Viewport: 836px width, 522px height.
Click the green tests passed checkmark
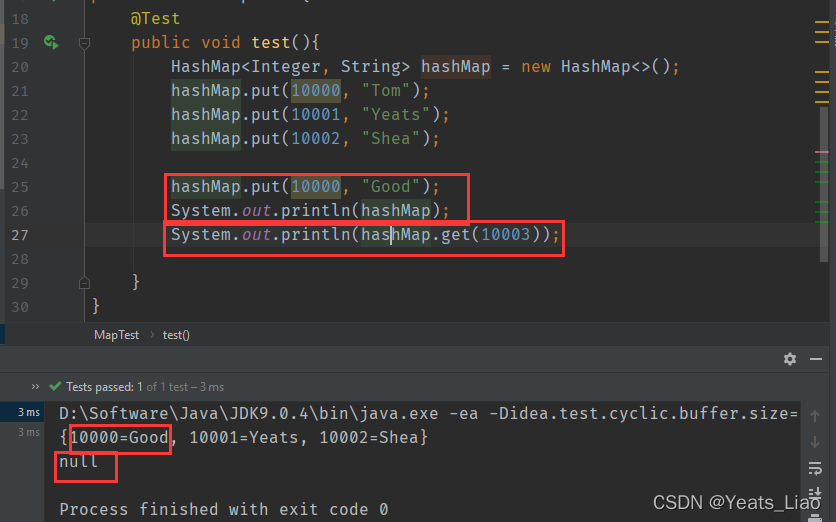pos(56,386)
